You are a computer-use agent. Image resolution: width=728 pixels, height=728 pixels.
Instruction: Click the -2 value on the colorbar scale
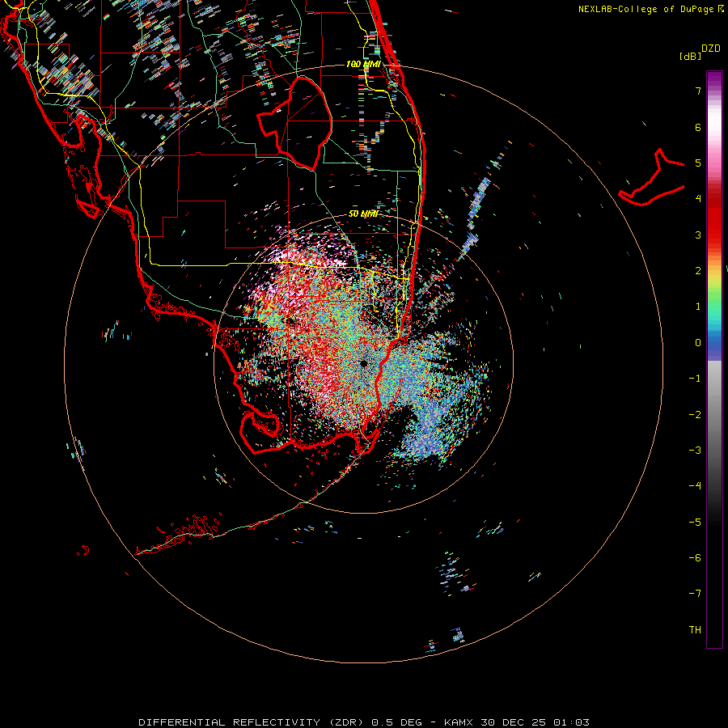coord(695,415)
